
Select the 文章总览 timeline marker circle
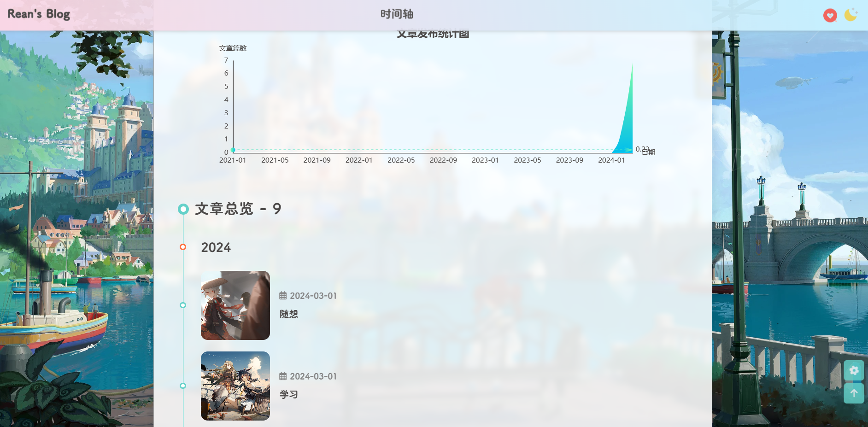183,209
